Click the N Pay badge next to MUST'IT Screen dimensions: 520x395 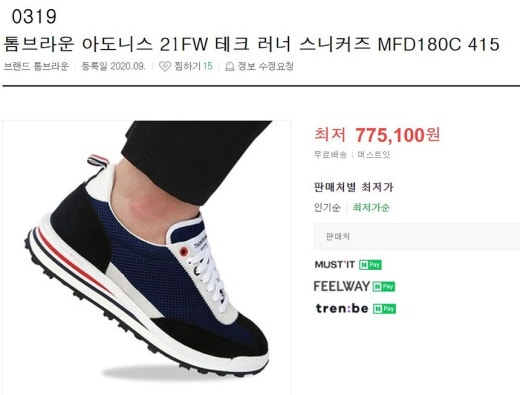[370, 265]
